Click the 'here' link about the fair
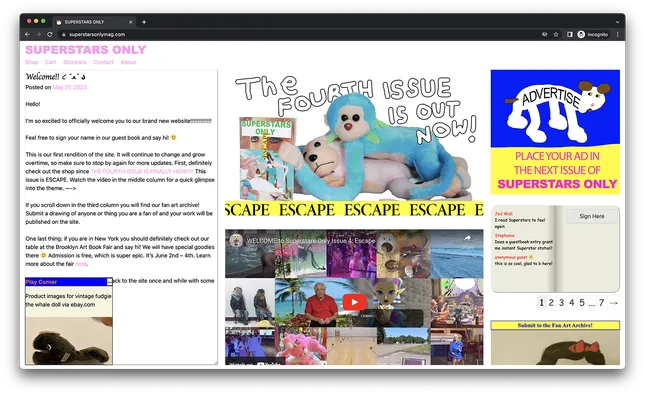 (x=81, y=264)
